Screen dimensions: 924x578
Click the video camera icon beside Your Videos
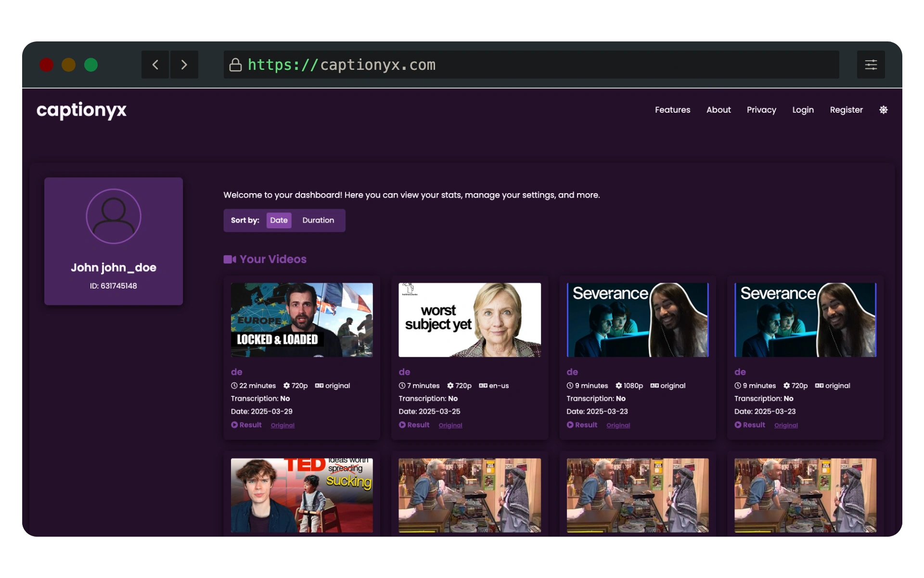tap(230, 259)
